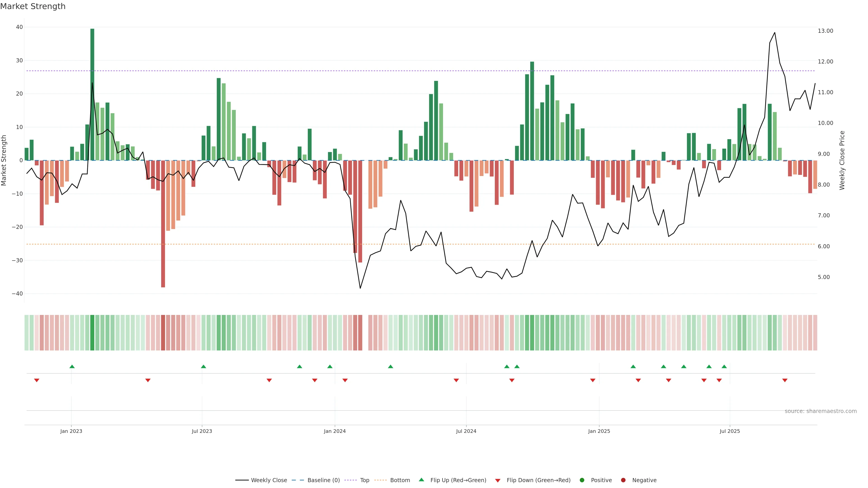This screenshot has height=488, width=868.
Task: Click the dark red Negative circle legend icon
Action: pyautogui.click(x=623, y=480)
